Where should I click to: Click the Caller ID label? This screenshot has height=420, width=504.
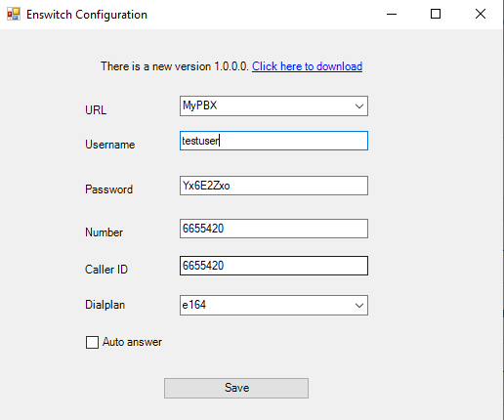106,270
